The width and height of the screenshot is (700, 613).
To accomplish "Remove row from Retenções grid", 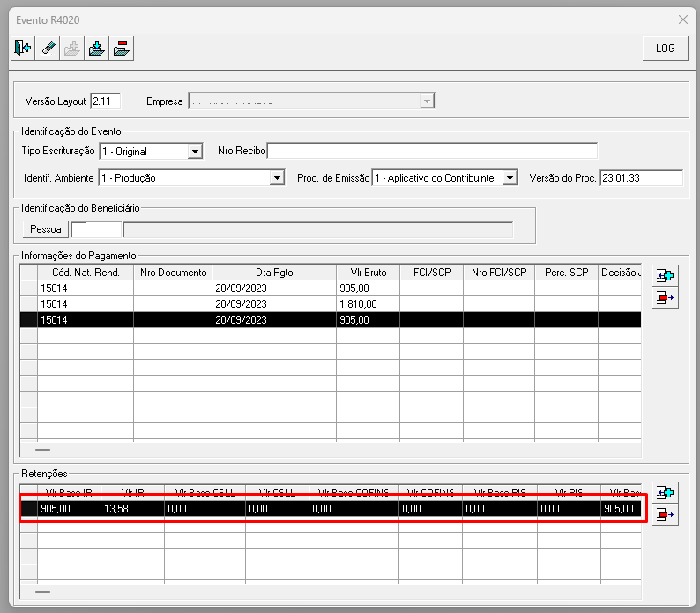I will tap(666, 515).
